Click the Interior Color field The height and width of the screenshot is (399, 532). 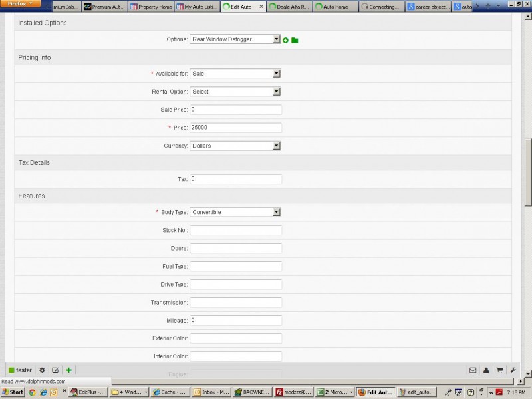click(x=235, y=356)
